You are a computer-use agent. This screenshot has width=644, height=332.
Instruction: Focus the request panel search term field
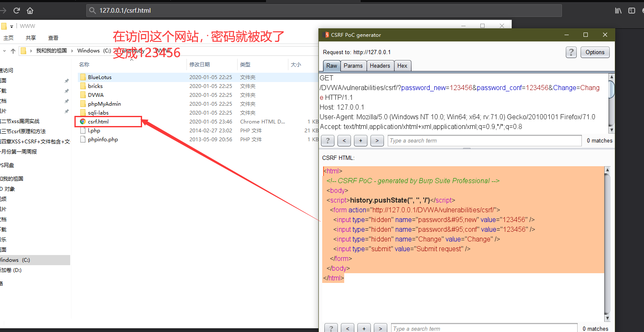485,141
